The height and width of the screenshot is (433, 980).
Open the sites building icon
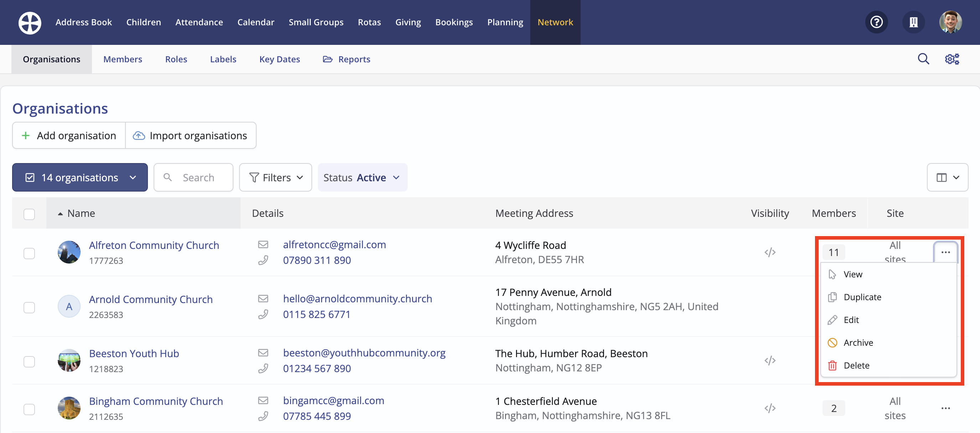point(913,22)
